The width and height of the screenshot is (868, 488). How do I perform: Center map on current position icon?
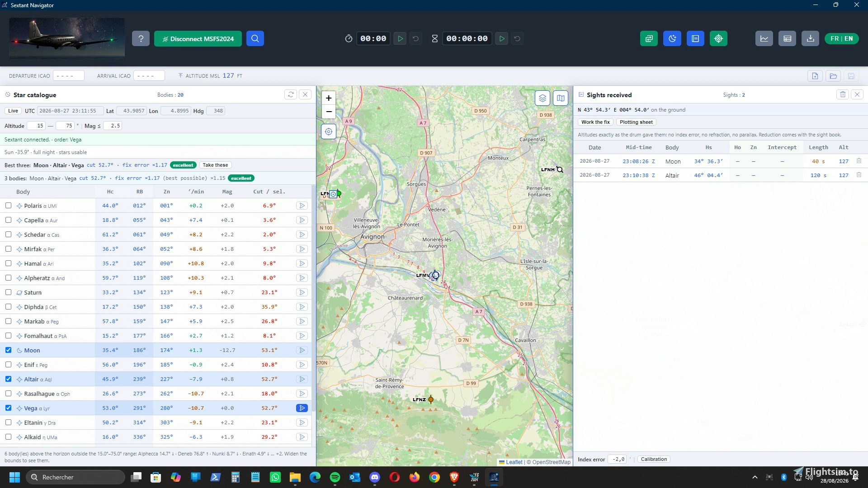(x=329, y=131)
